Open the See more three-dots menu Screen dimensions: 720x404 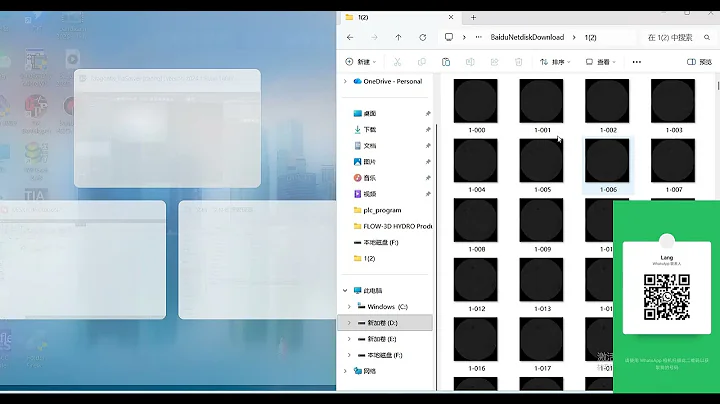tap(636, 62)
